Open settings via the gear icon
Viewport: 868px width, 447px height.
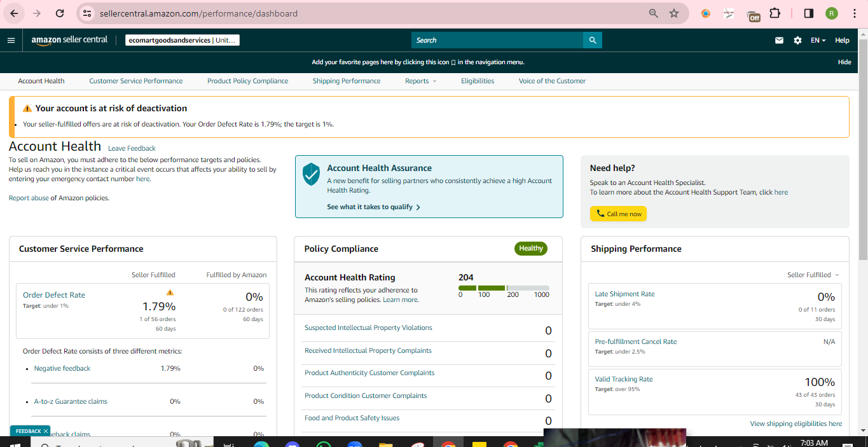coord(797,40)
